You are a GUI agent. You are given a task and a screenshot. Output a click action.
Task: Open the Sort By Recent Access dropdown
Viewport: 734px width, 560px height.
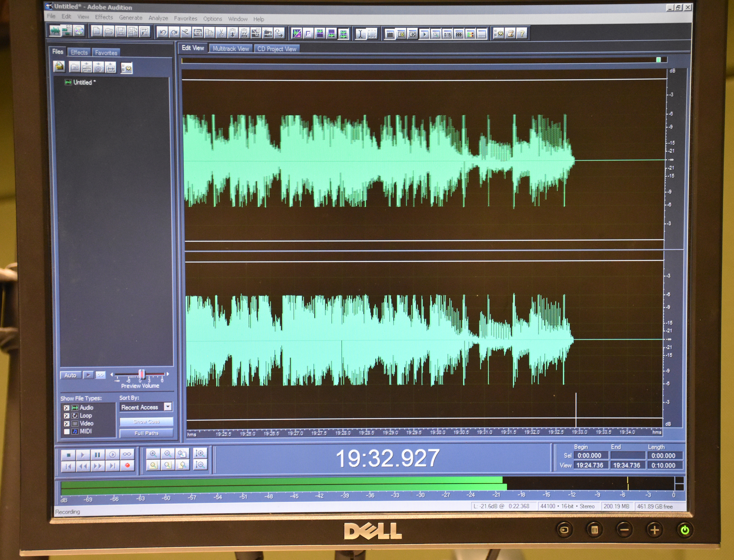tap(168, 407)
